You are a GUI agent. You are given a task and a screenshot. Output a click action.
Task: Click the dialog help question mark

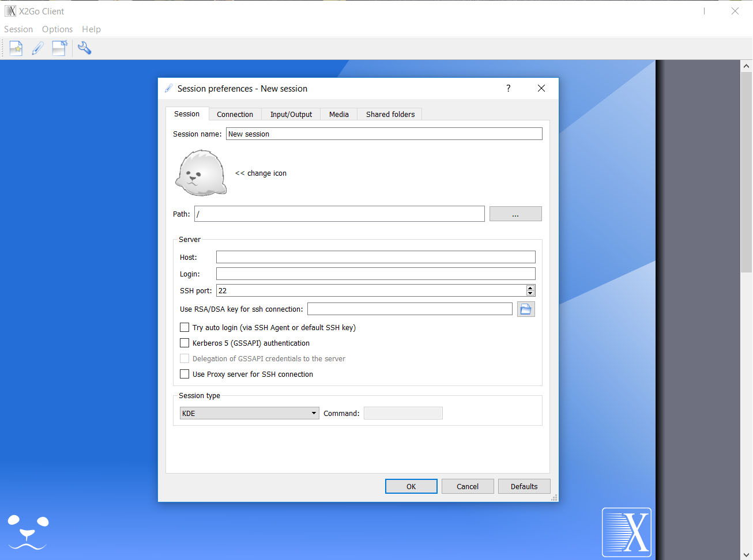(x=508, y=88)
